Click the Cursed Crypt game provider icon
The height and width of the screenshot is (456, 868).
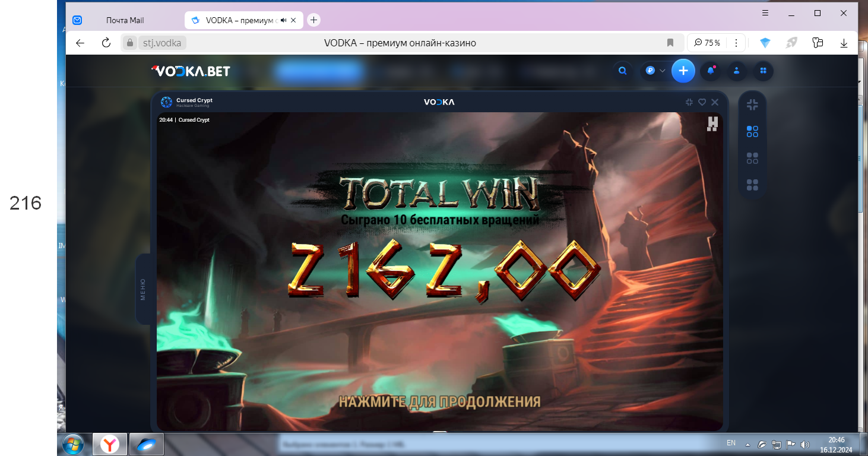[x=166, y=102]
